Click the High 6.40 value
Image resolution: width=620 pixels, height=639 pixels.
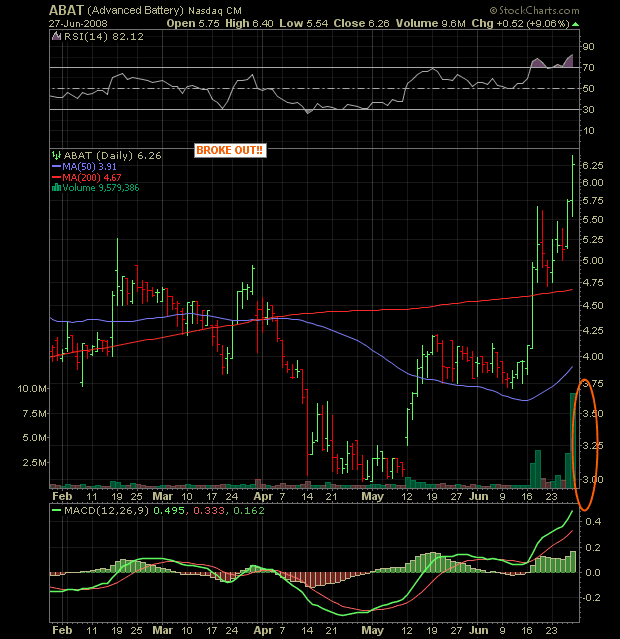pos(249,24)
